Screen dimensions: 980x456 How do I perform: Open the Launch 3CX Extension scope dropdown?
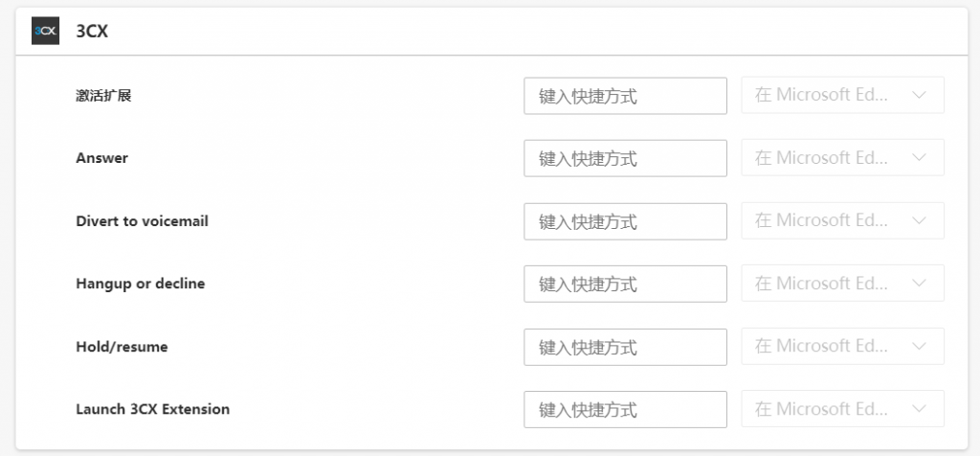tap(842, 409)
